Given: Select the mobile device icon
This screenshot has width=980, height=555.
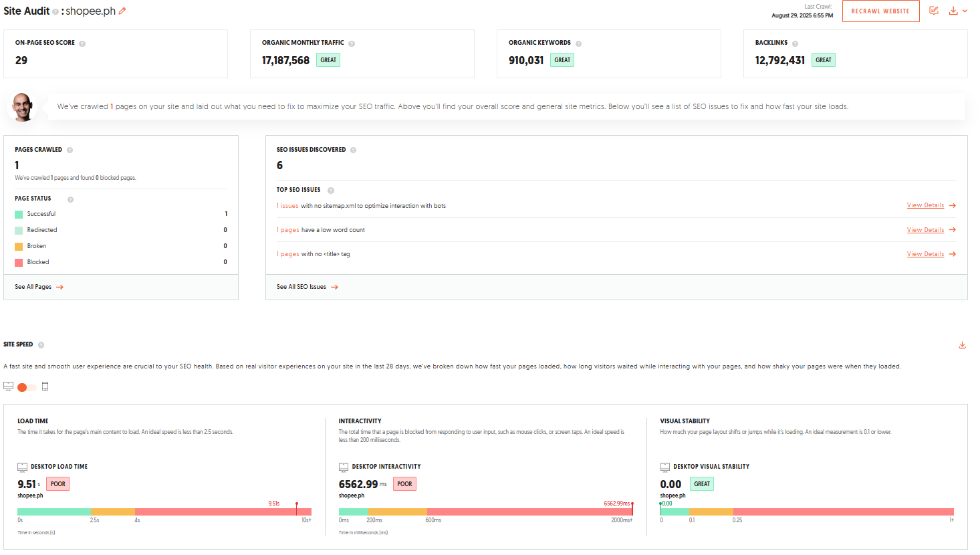Looking at the screenshot, I should (x=45, y=386).
